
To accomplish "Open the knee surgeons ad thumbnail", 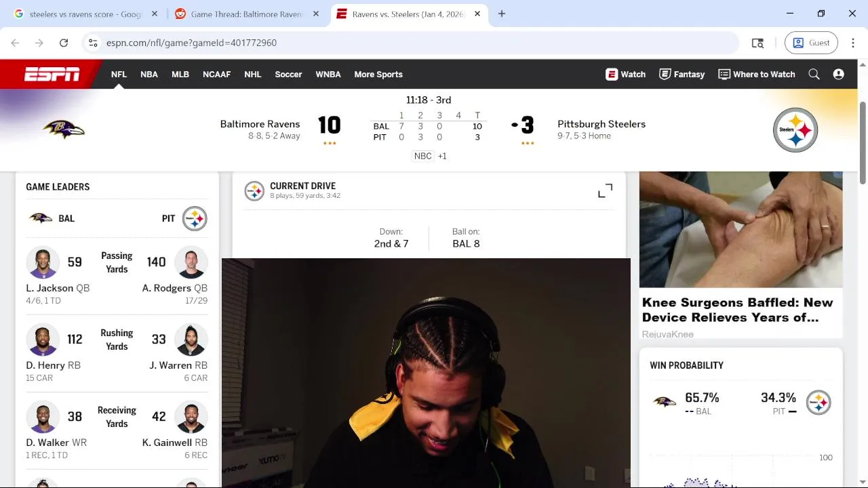I will (x=741, y=230).
